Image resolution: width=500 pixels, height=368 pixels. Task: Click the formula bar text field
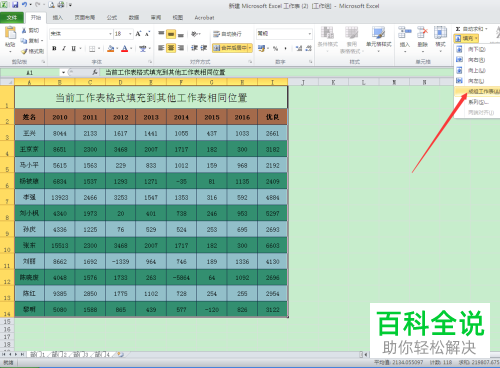277,72
